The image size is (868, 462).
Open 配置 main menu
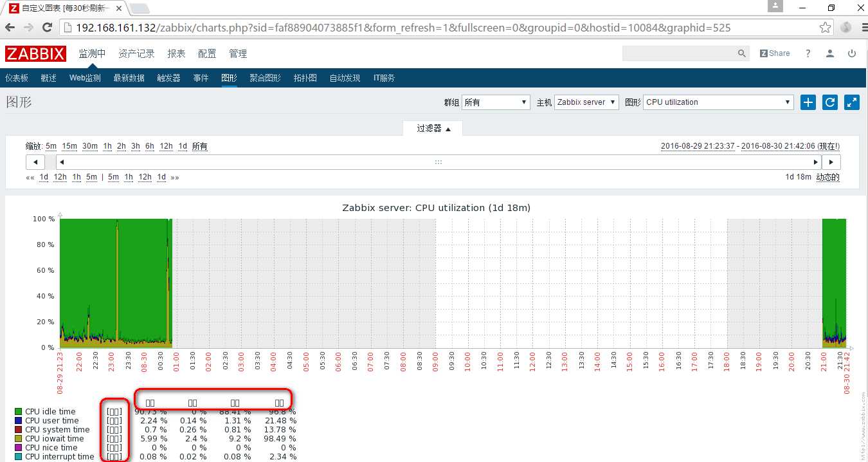pos(207,53)
